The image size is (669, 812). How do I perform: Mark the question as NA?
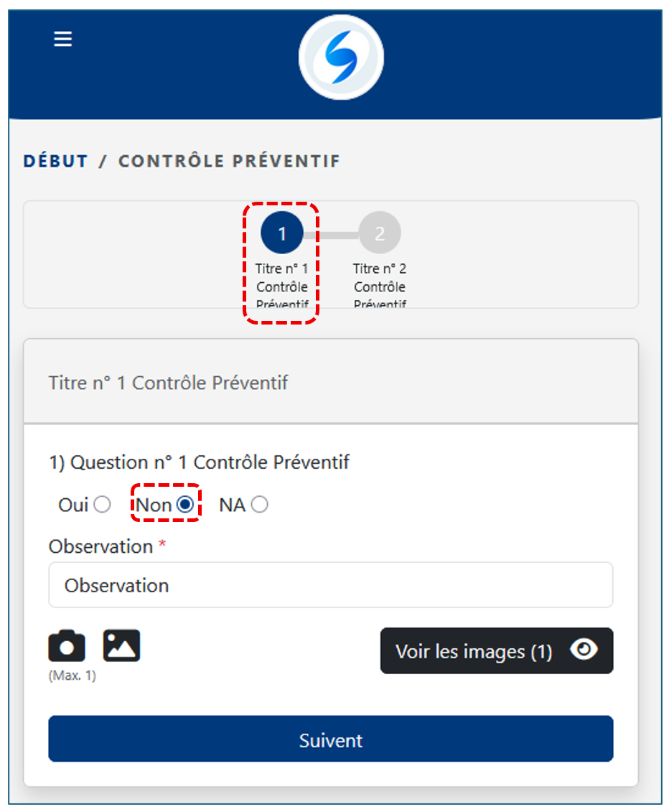(260, 505)
